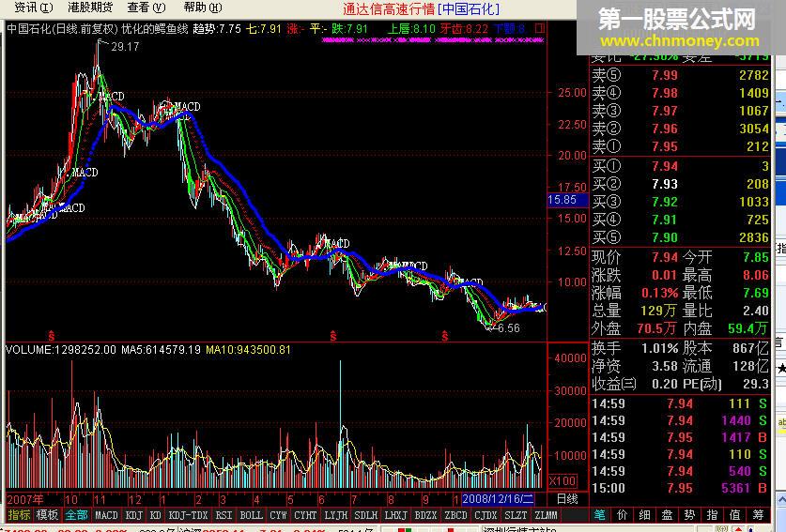The height and width of the screenshot is (532, 786).
Task: Select the 指 tab in quote panel
Action: click(x=713, y=514)
